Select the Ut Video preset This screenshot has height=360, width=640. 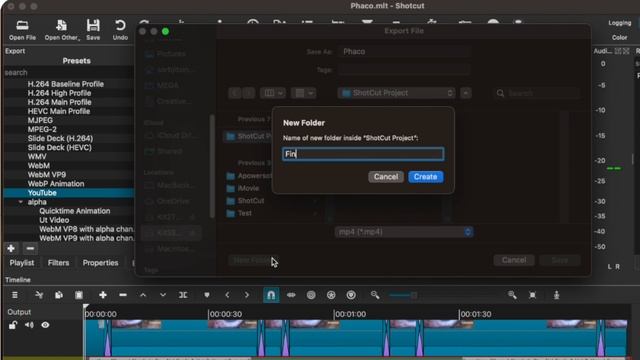54,220
